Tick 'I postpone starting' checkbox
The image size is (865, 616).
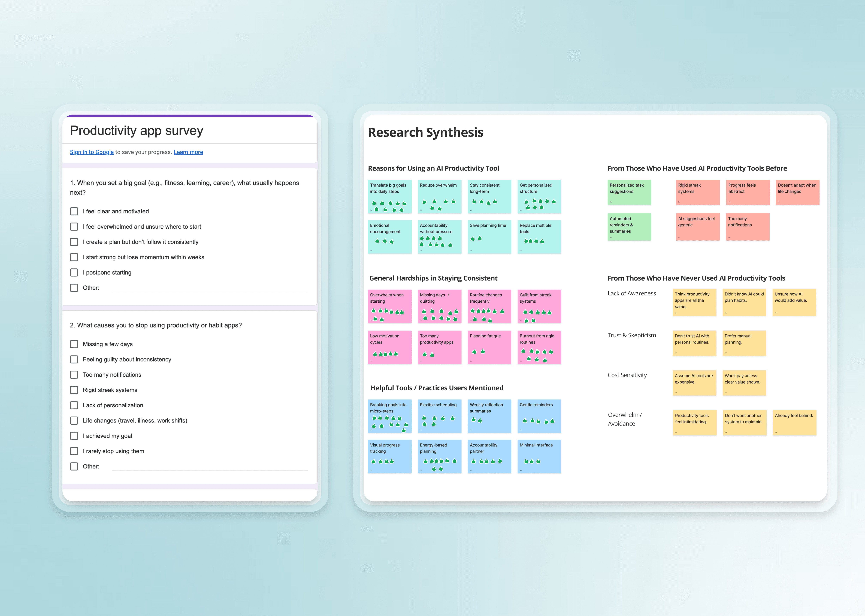(x=74, y=272)
